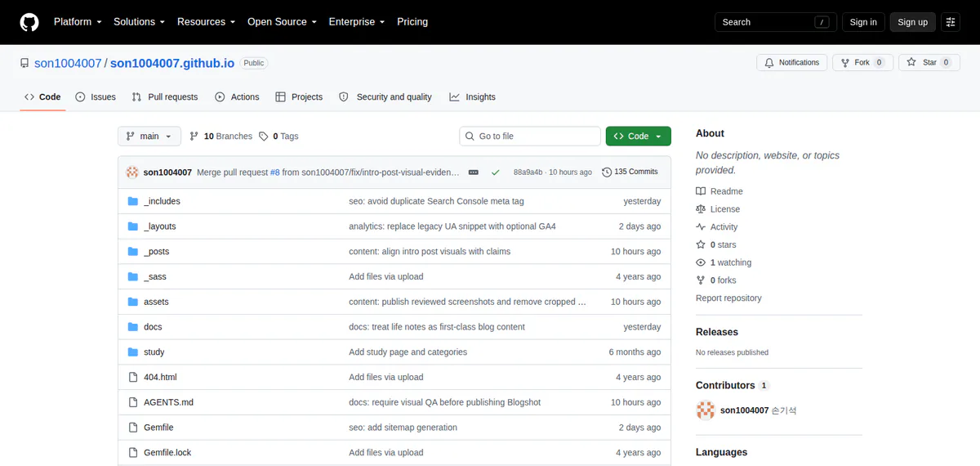
Task: Switch to the Insights tab
Action: (472, 97)
